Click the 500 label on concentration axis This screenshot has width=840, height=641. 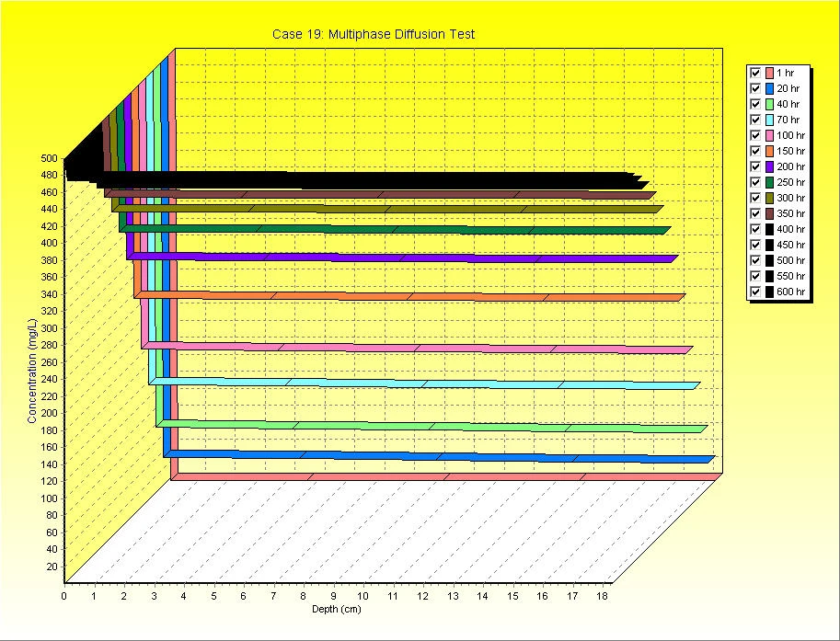coord(49,158)
